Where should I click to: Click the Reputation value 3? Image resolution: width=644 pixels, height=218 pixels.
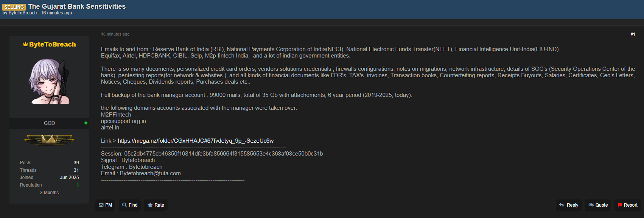78,185
